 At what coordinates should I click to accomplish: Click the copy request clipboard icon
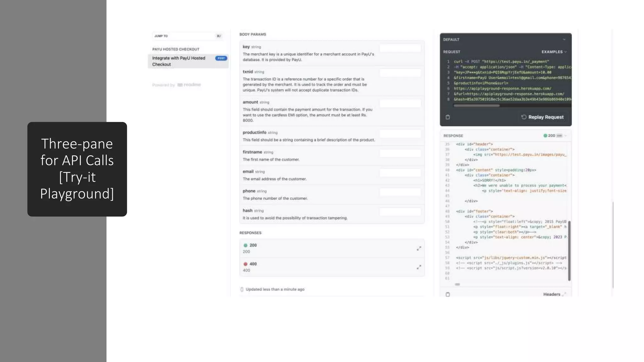(448, 117)
